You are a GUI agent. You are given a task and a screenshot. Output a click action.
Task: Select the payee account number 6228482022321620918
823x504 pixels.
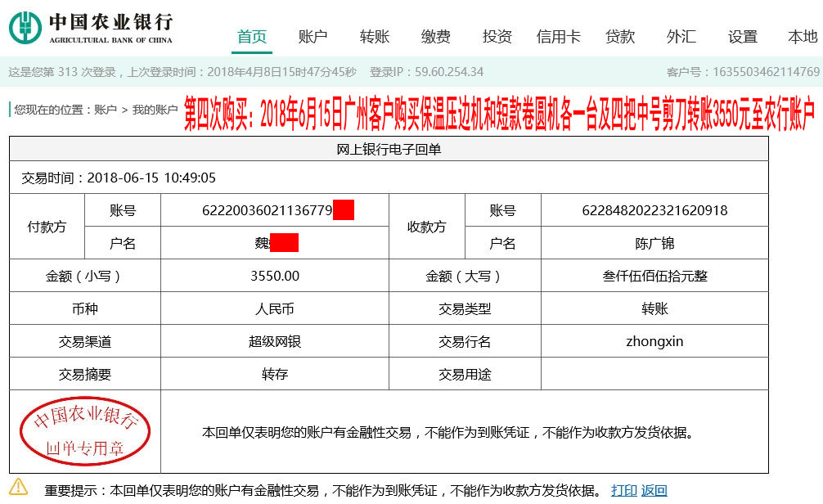click(x=654, y=209)
